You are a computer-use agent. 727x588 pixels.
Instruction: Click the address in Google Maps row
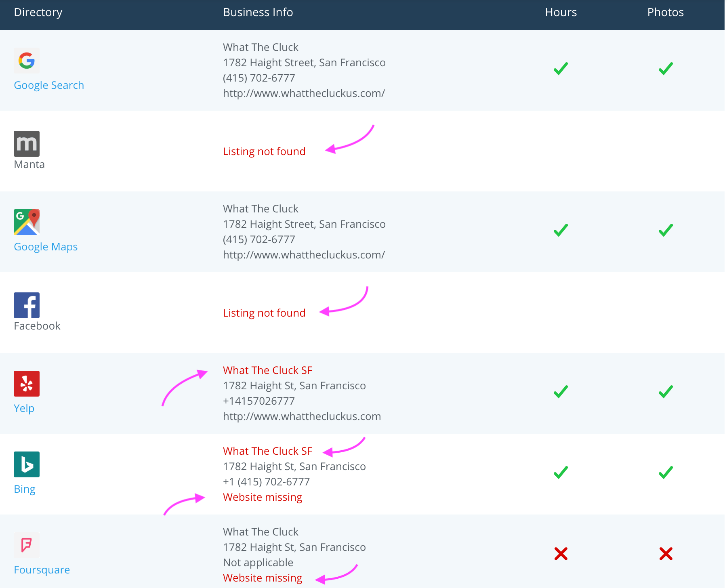pyautogui.click(x=304, y=224)
